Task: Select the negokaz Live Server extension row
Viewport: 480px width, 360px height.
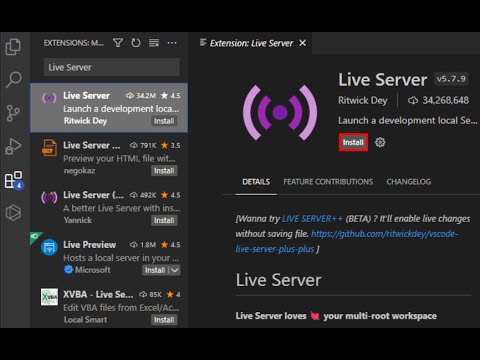Action: click(109, 157)
